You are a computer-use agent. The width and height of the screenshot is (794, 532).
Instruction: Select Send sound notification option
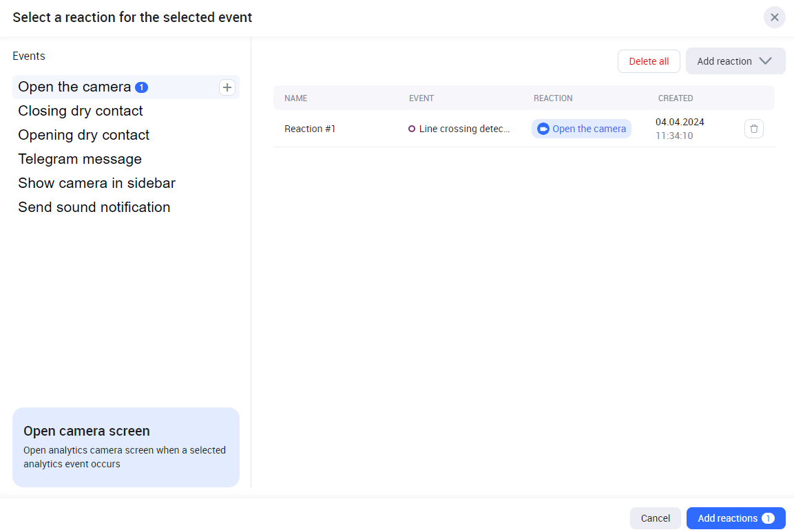94,207
